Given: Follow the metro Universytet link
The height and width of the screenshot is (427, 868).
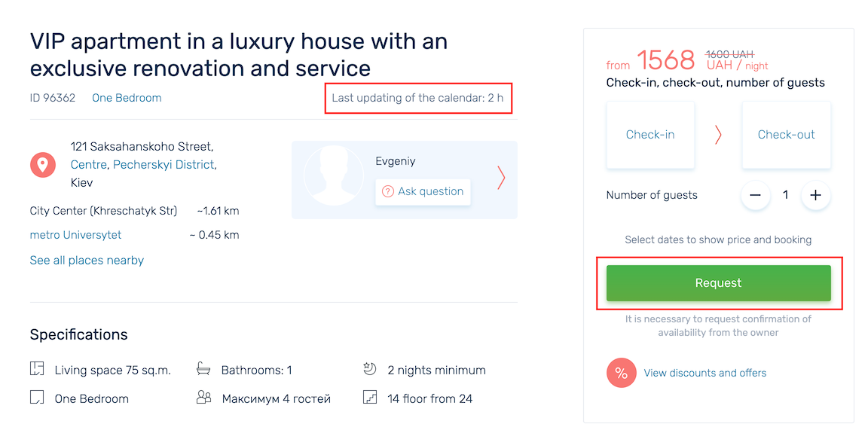Looking at the screenshot, I should click(x=76, y=235).
